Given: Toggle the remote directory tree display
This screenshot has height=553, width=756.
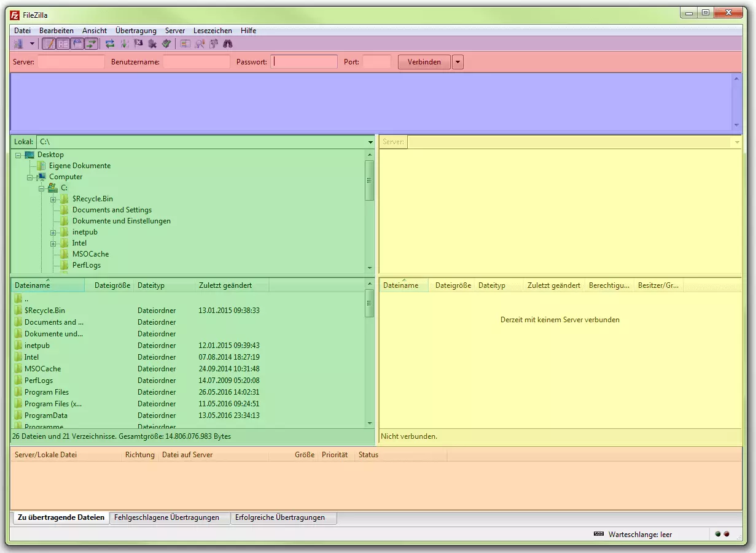Looking at the screenshot, I should pyautogui.click(x=77, y=44).
